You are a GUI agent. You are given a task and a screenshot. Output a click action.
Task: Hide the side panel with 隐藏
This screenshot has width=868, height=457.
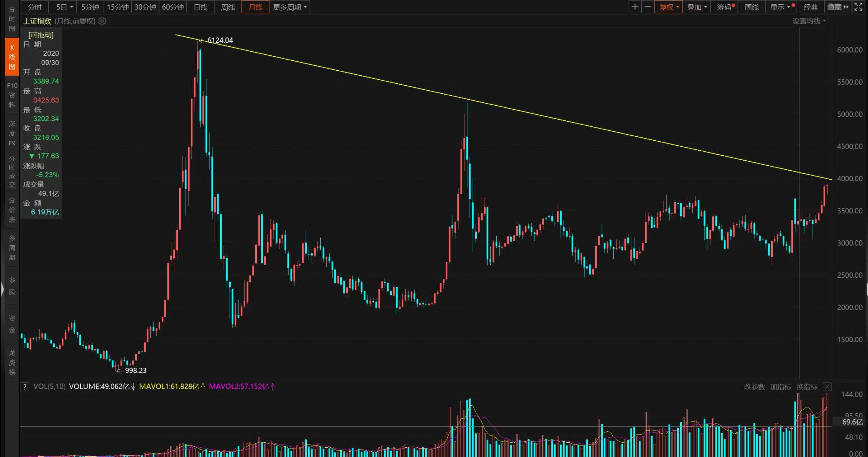pyautogui.click(x=837, y=7)
